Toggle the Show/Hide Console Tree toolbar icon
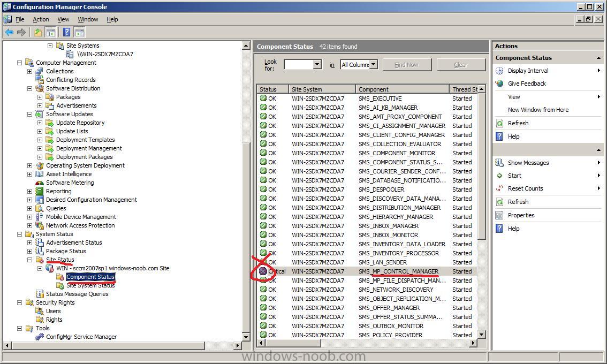Viewport: 607px width, 364px height. click(50, 33)
